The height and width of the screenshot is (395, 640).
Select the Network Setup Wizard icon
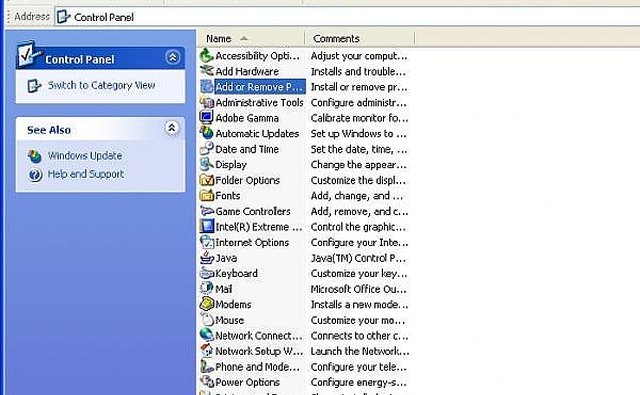tap(207, 351)
